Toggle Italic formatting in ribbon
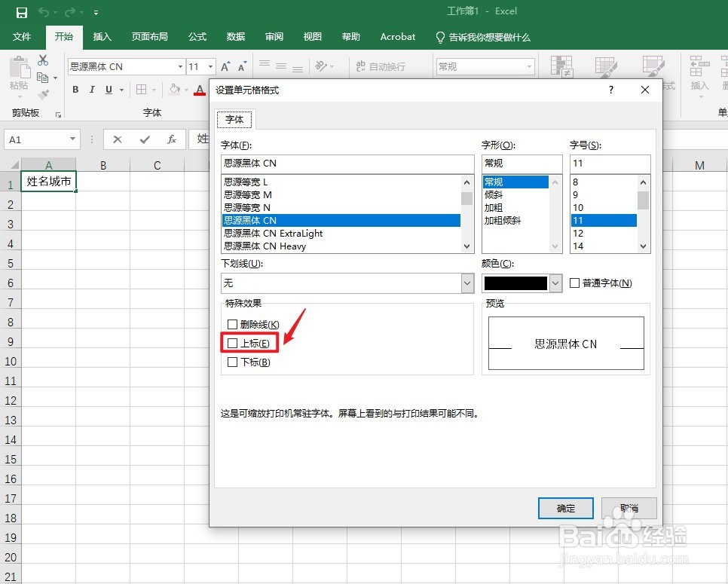The image size is (728, 584). 92,90
